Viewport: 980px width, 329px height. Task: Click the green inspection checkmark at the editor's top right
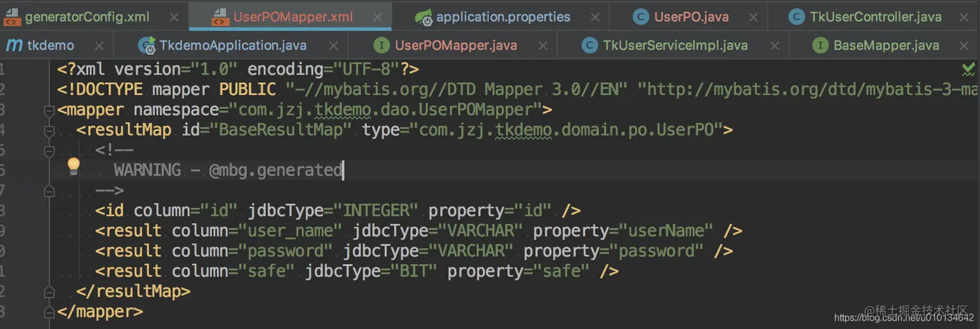(x=968, y=68)
